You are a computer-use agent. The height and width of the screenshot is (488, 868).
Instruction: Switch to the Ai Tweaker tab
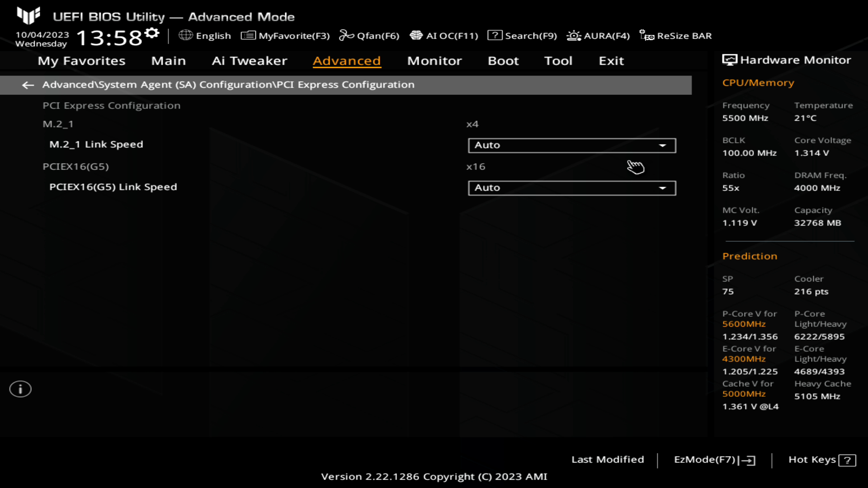coord(249,61)
